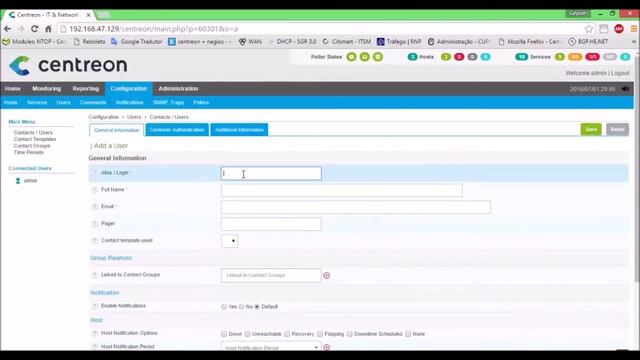Check the Down host notification option
Image resolution: width=640 pixels, height=360 pixels.
tap(224, 334)
